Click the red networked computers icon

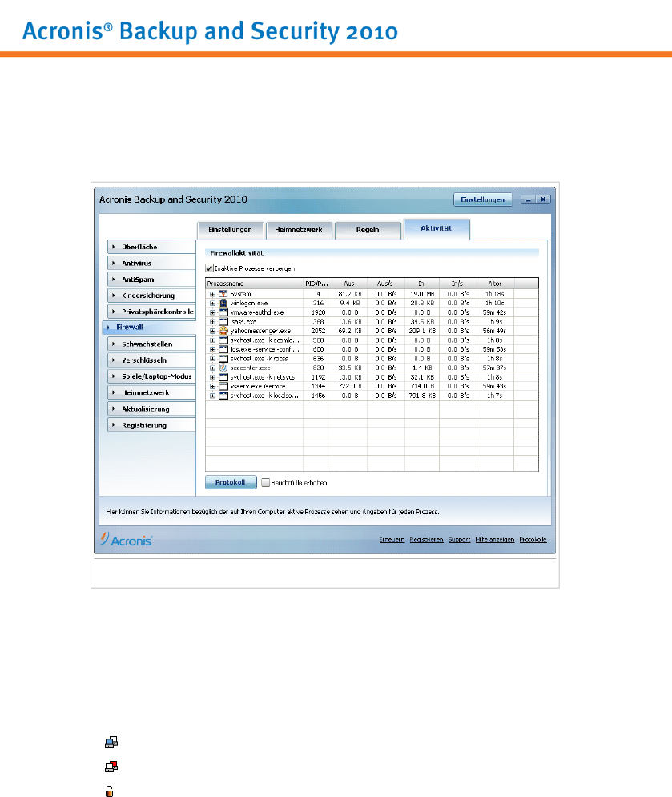pos(111,767)
